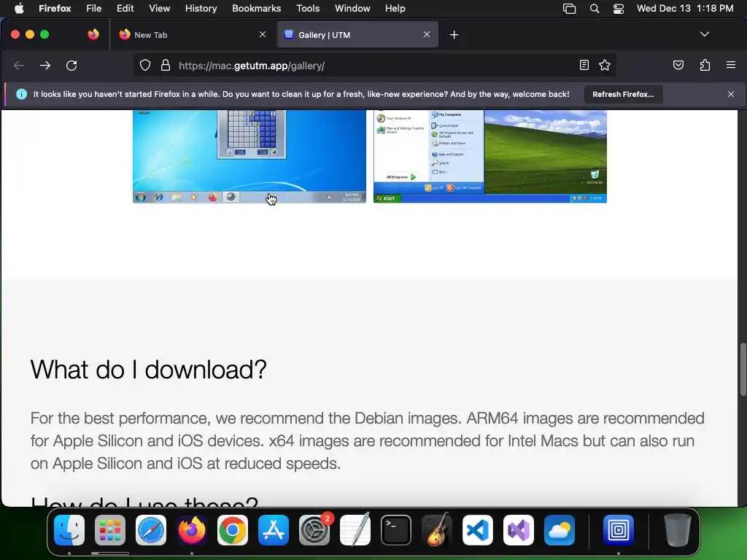Open the Bookmarks menu
The width and height of the screenshot is (747, 560).
tap(256, 8)
